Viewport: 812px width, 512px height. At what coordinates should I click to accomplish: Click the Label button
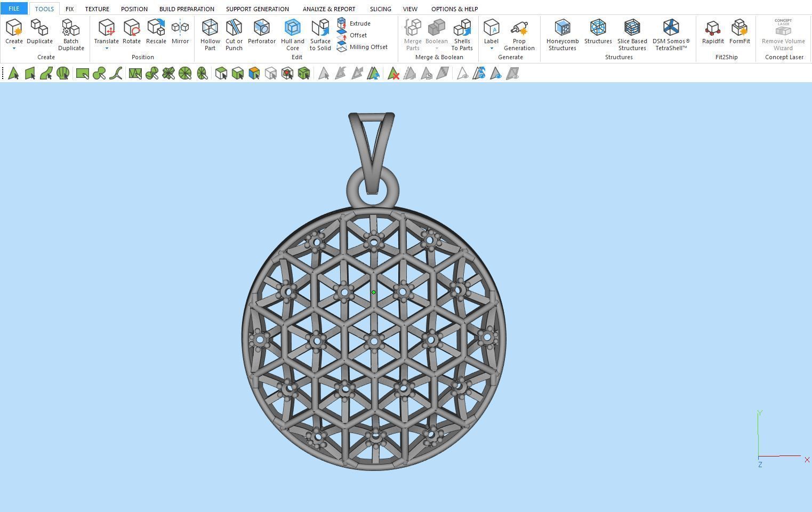pyautogui.click(x=491, y=31)
